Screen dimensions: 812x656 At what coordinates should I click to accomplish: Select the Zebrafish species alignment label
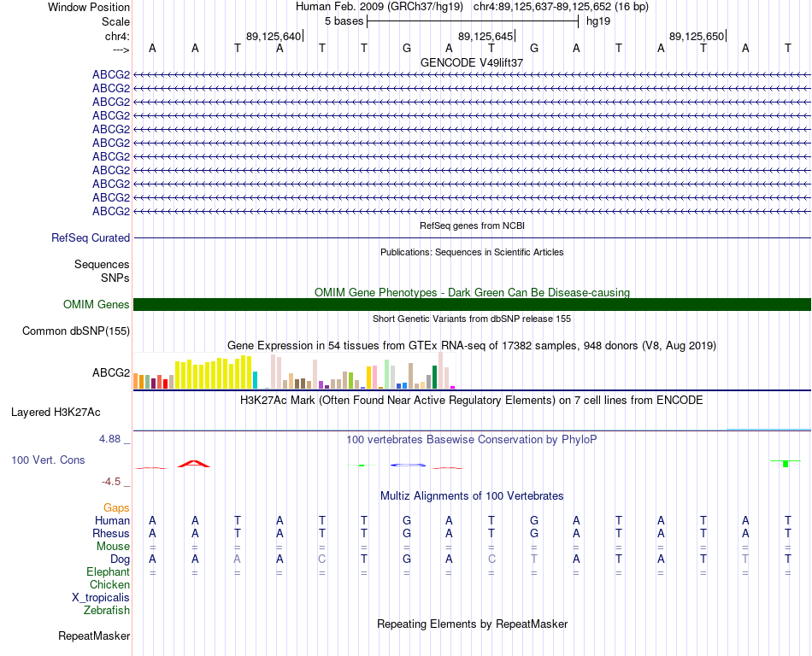pos(107,611)
